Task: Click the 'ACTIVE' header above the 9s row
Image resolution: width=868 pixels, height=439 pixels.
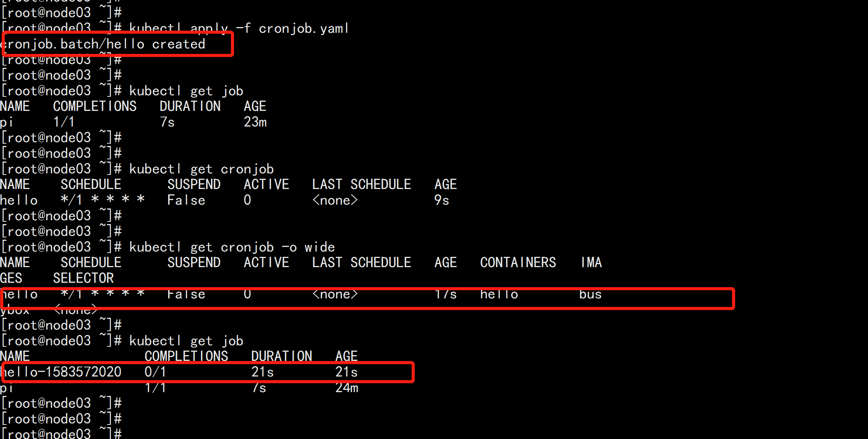Action: 266,184
